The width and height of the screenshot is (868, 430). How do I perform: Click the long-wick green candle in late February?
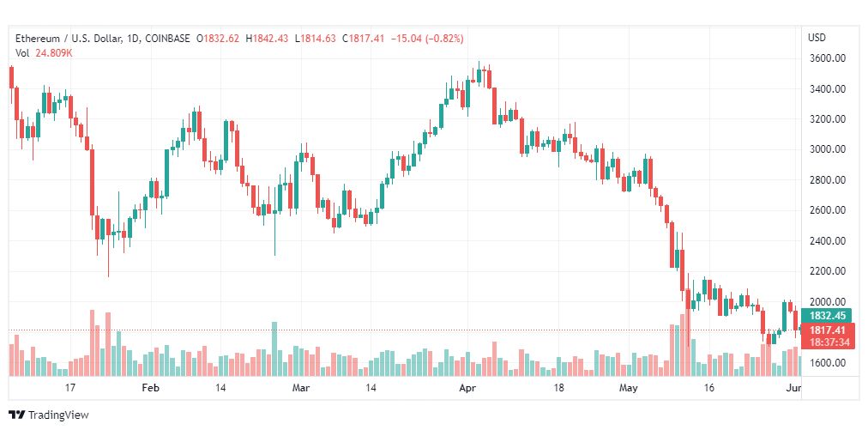pyautogui.click(x=274, y=221)
